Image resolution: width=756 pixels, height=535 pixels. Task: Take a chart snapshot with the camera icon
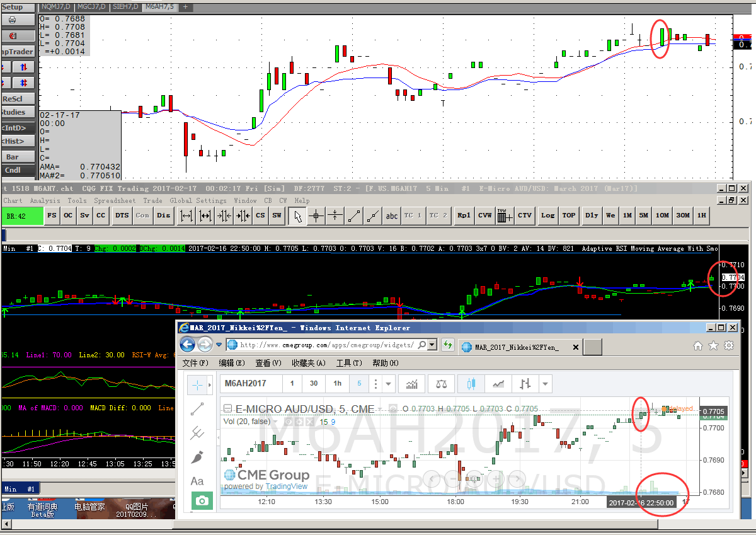click(202, 501)
